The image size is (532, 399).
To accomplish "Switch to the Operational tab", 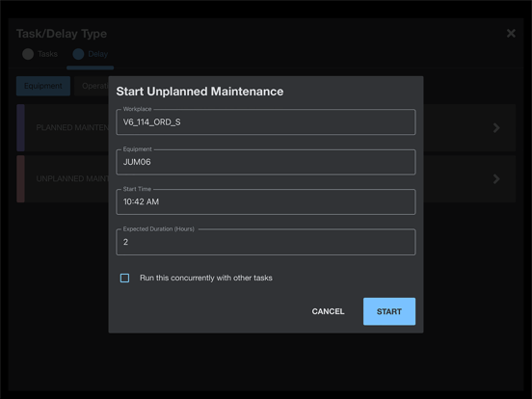I will pos(92,86).
